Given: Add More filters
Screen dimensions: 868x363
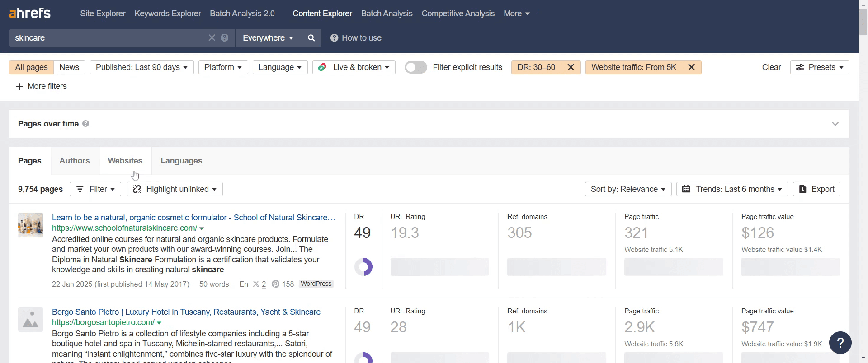Looking at the screenshot, I should point(41,86).
